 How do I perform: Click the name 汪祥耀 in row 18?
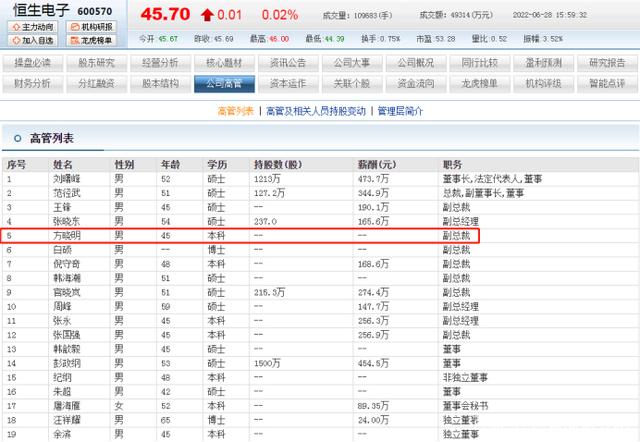coord(67,420)
